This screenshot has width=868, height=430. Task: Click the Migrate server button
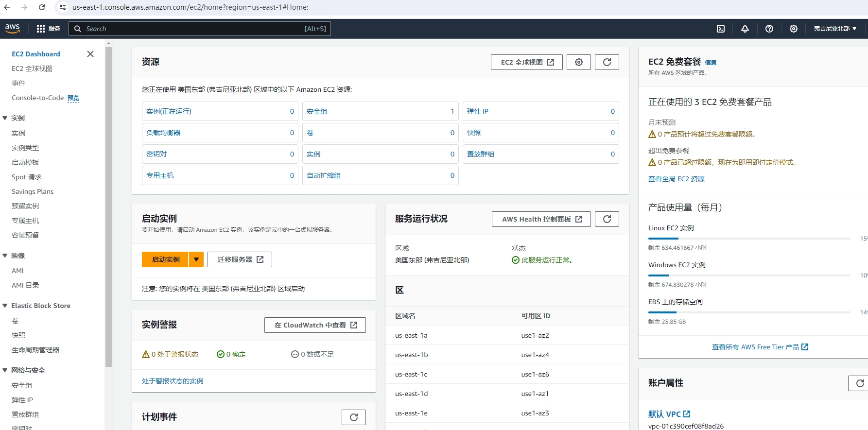(240, 259)
